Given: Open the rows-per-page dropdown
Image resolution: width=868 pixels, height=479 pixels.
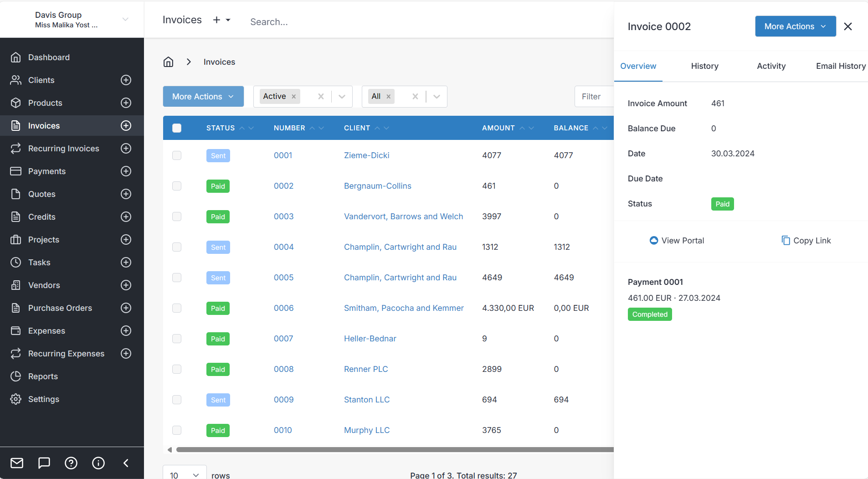Looking at the screenshot, I should 184,474.
